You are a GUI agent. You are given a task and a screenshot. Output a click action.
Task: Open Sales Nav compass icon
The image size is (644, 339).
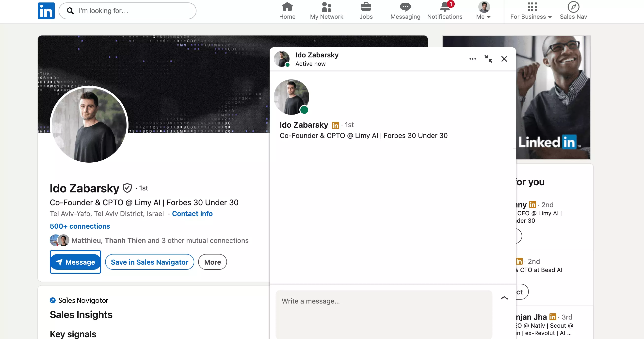click(x=573, y=11)
